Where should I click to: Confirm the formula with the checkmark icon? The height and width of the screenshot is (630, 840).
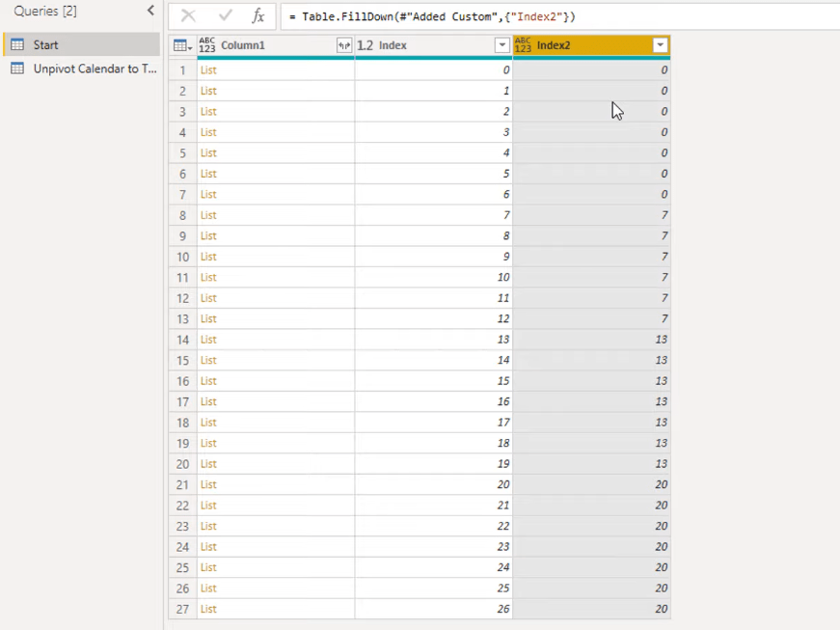click(x=226, y=16)
